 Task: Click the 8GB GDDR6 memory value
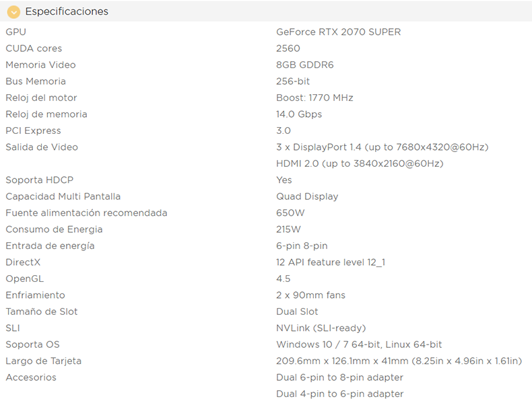(x=304, y=65)
